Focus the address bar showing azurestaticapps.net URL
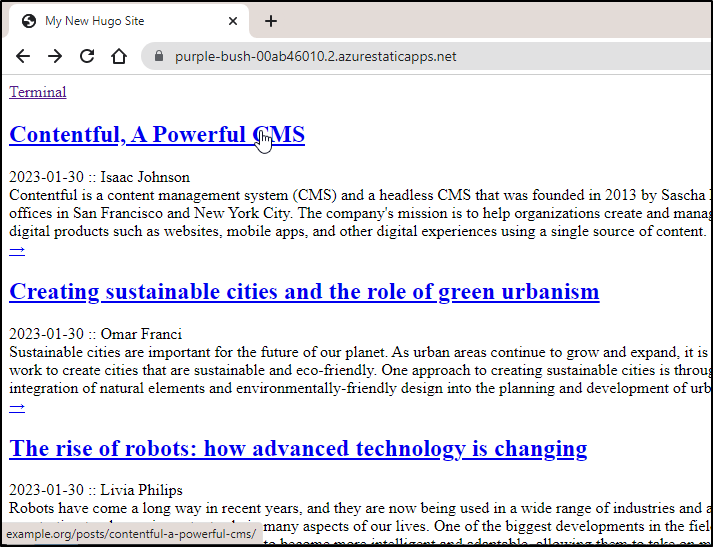The height and width of the screenshot is (547, 713). tap(427, 56)
